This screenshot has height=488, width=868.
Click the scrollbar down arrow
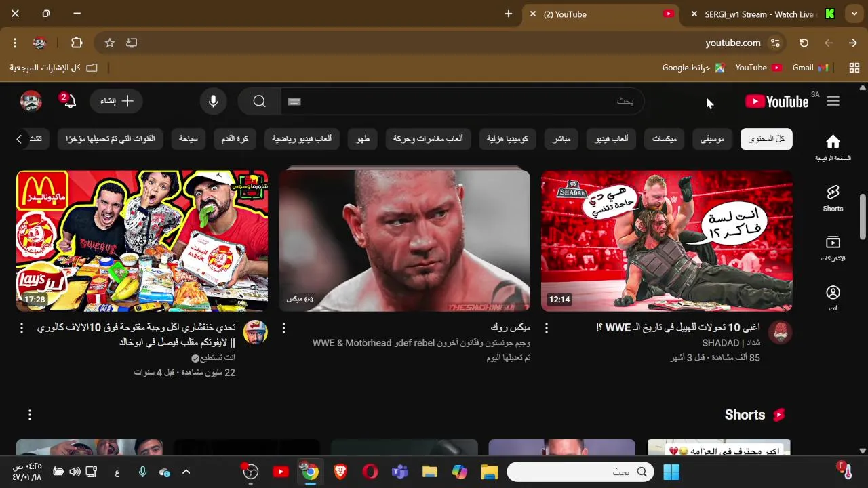tap(863, 450)
